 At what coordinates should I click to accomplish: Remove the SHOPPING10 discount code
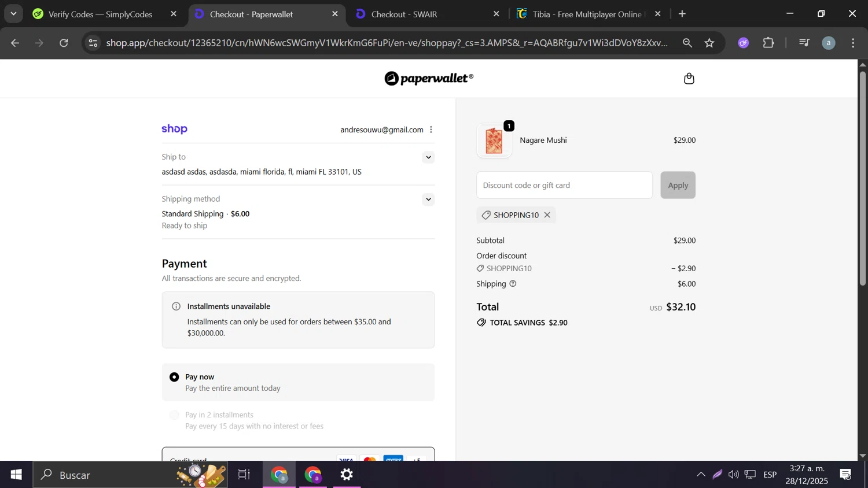547,215
